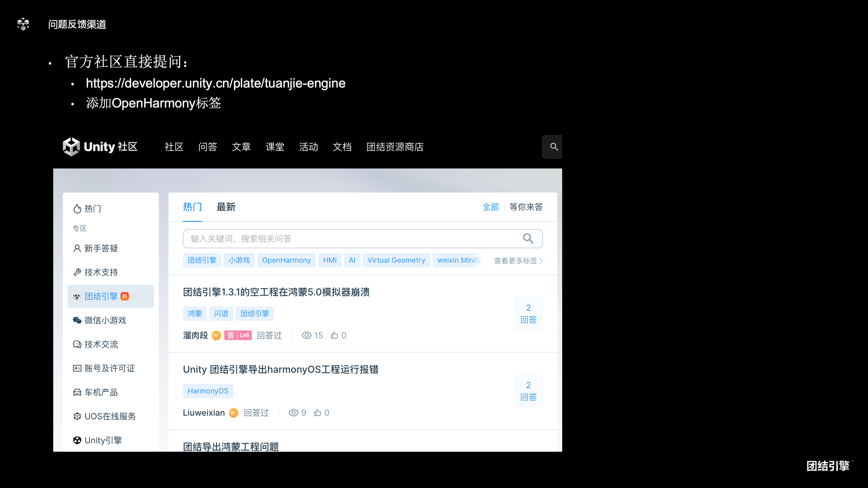Select 团结引擎 item in sidebar
Viewport: 868px width, 488px height.
coord(101,296)
